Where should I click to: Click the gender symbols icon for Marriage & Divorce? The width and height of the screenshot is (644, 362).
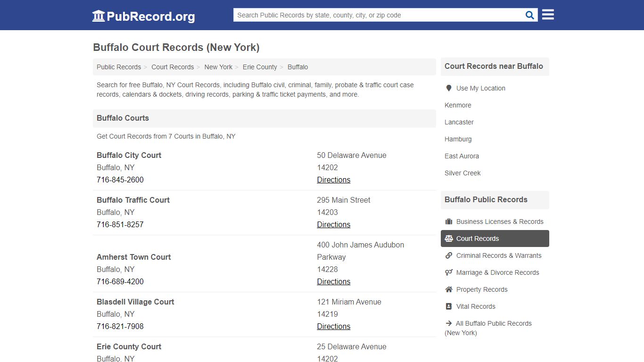(449, 272)
